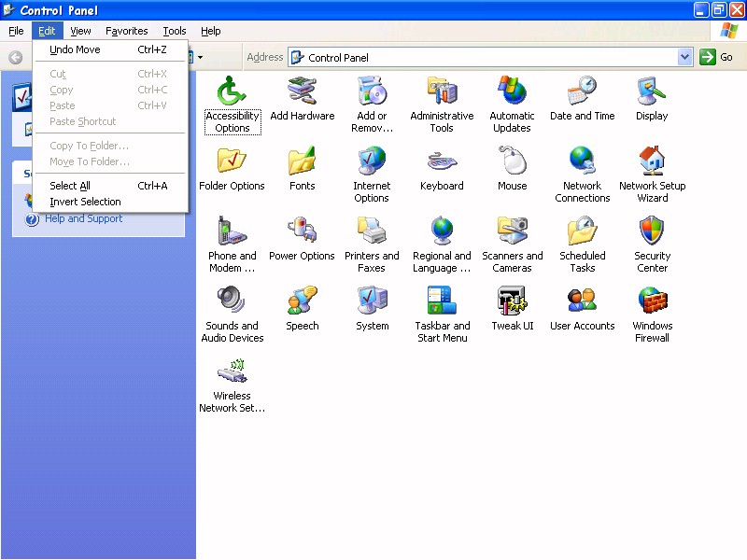Open the Taskbar and Start Menu icon
The width and height of the screenshot is (747, 560).
442,300
